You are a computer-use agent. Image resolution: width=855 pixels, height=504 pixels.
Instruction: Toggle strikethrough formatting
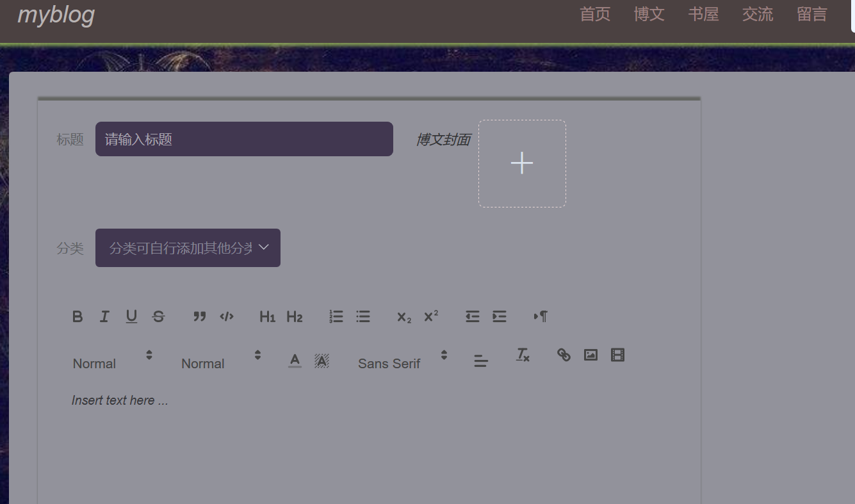pyautogui.click(x=158, y=316)
